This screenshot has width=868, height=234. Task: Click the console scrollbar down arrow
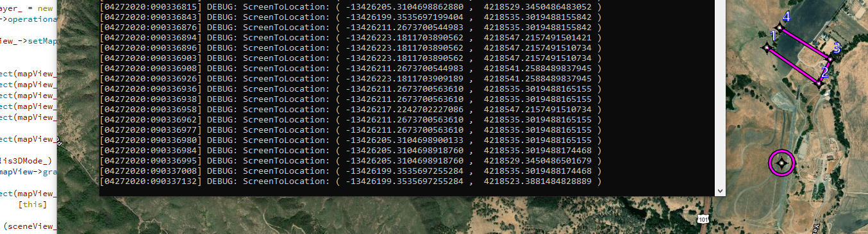click(719, 190)
